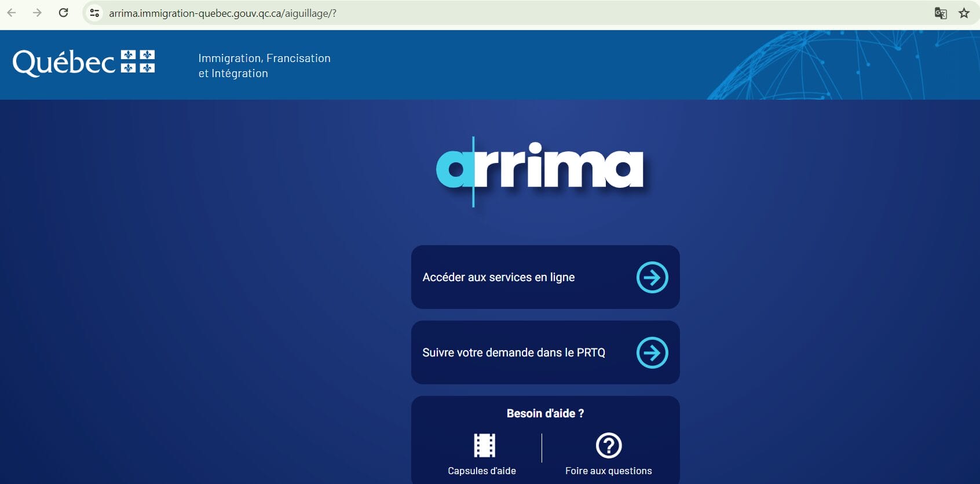This screenshot has height=484, width=980.
Task: Open Suivre votre demande dans le PRTQ
Action: pos(546,352)
